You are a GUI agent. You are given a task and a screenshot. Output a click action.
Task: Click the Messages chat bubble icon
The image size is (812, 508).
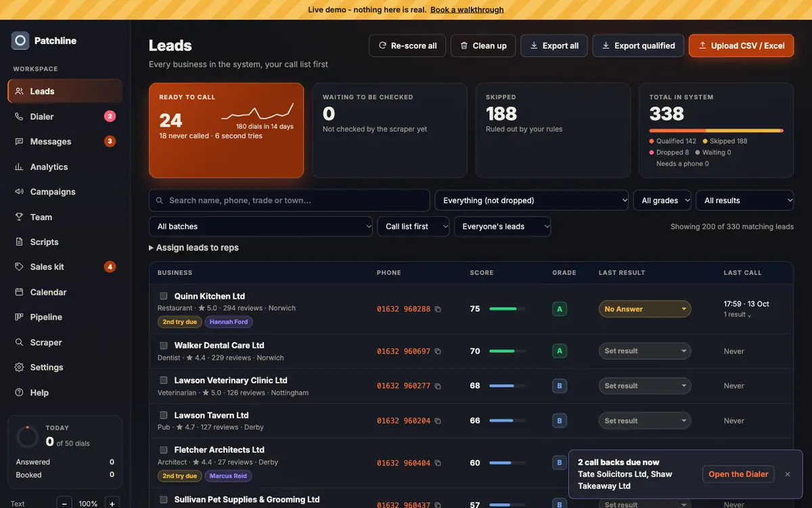point(19,142)
